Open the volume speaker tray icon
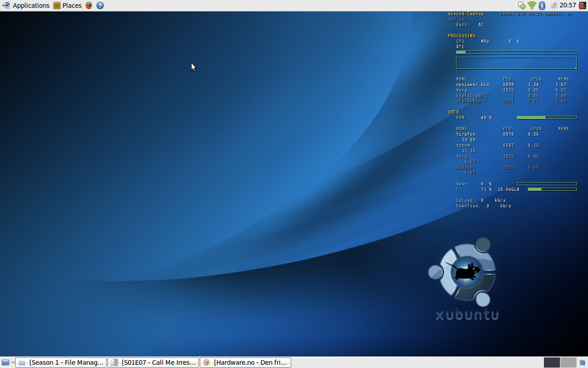588x368 pixels. (x=554, y=6)
